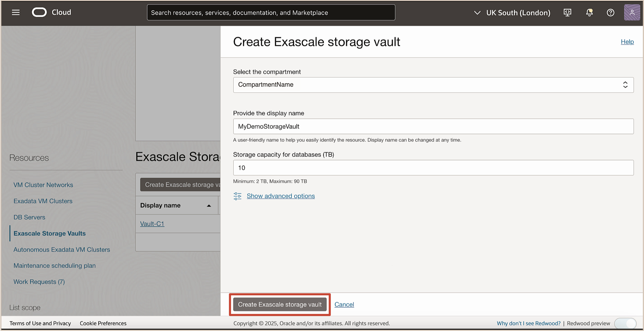Open the hamburger navigation menu

15,12
